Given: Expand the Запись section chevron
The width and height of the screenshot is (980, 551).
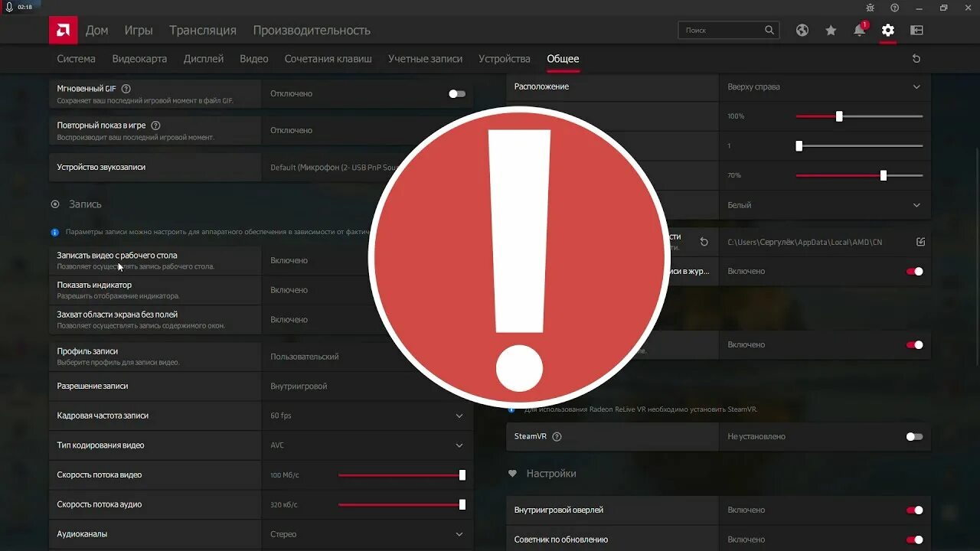Looking at the screenshot, I should coord(54,204).
